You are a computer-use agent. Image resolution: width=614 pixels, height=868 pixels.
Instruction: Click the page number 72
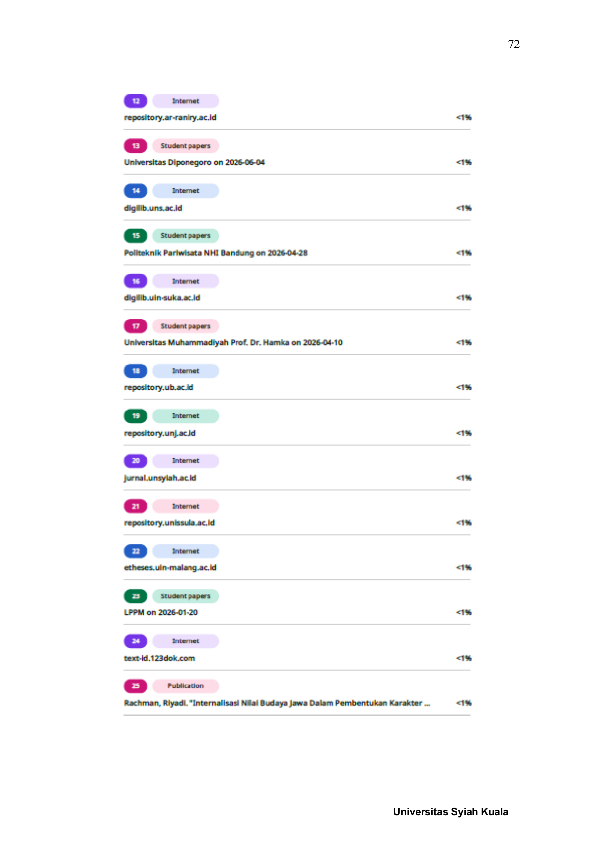pyautogui.click(x=514, y=44)
